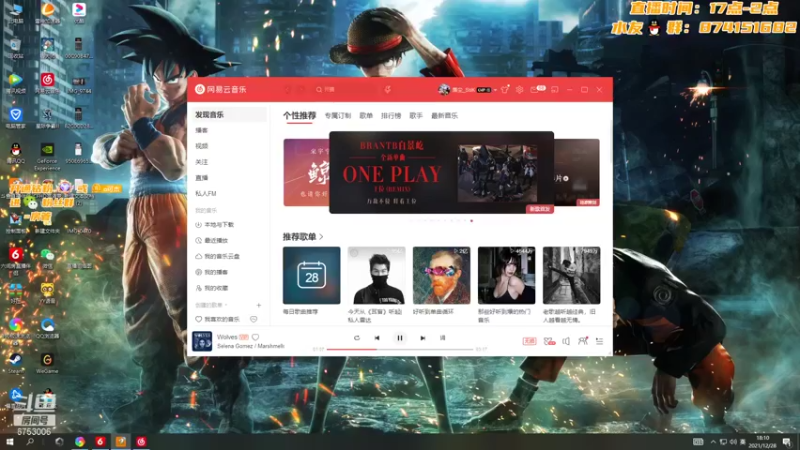800x450 pixels.
Task: Collapse the 创建的歌单 section
Action: point(211,305)
